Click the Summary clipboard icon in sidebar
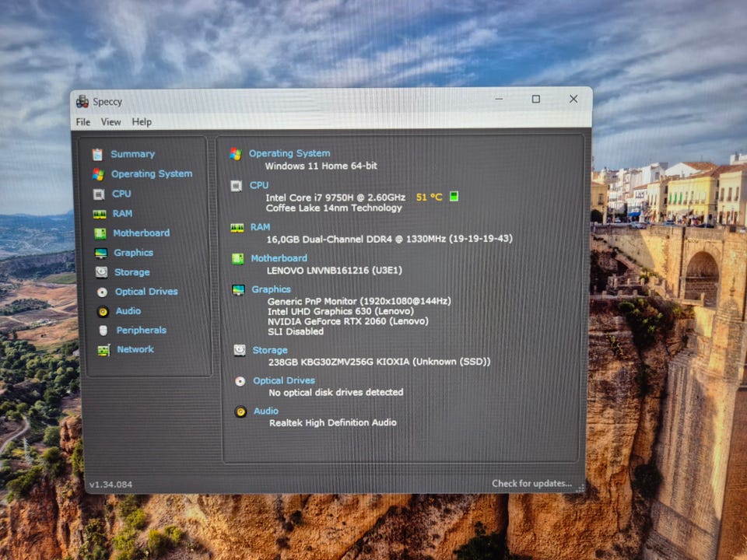The height and width of the screenshot is (560, 747). (98, 154)
